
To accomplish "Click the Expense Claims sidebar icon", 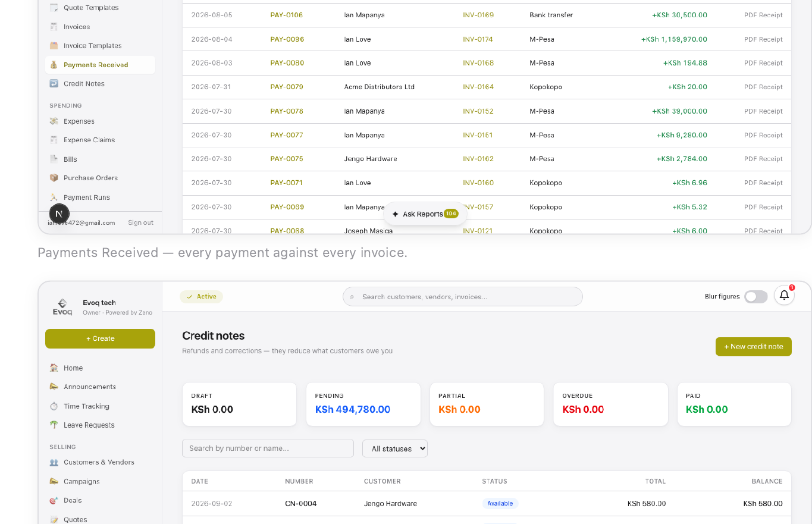I will [54, 140].
